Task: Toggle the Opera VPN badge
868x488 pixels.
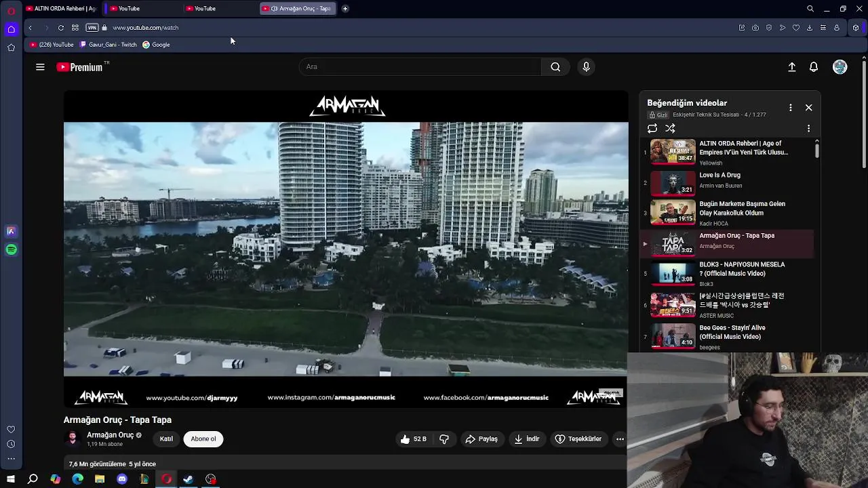Action: pos(92,28)
